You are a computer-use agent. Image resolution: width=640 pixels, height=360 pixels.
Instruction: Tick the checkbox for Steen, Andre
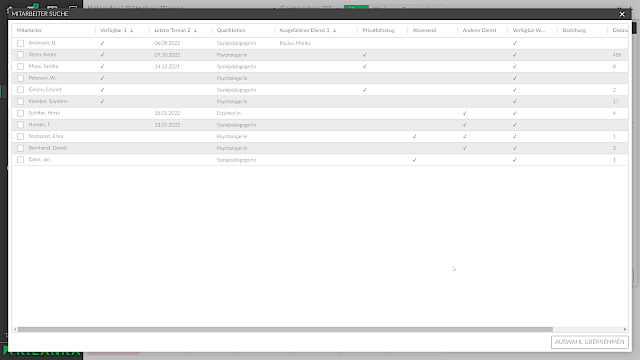pos(20,55)
